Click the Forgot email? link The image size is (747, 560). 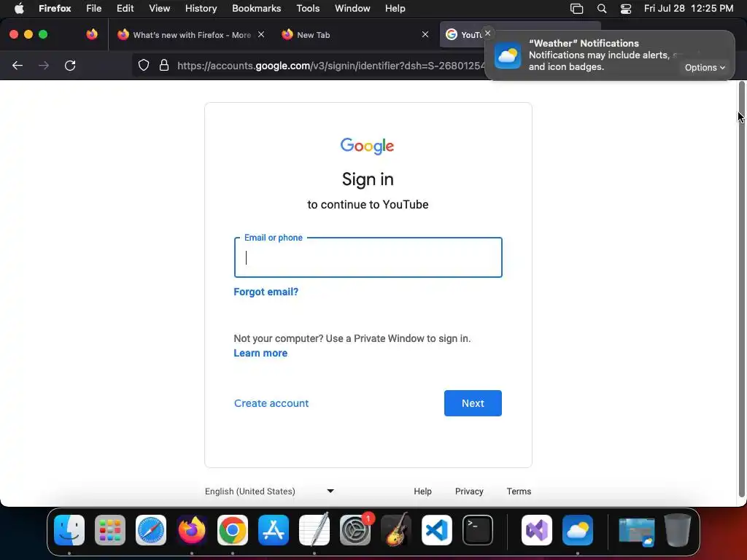tap(266, 292)
